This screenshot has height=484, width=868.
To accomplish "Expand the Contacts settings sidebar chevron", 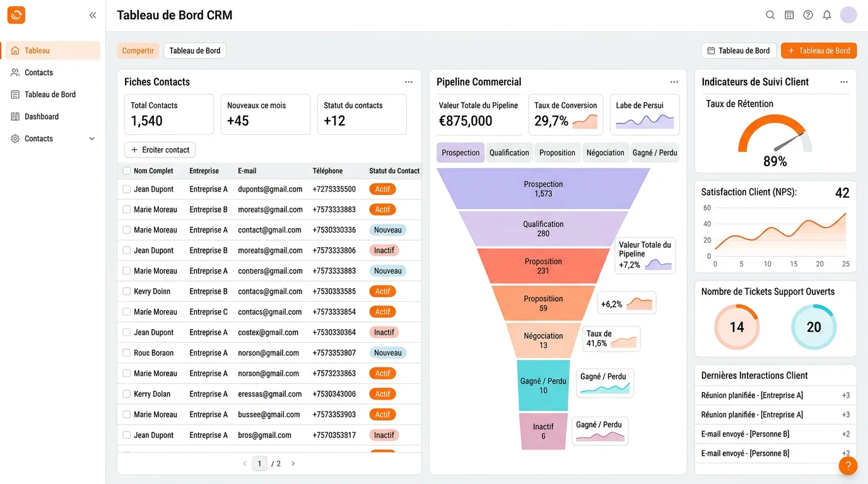I will click(x=92, y=139).
